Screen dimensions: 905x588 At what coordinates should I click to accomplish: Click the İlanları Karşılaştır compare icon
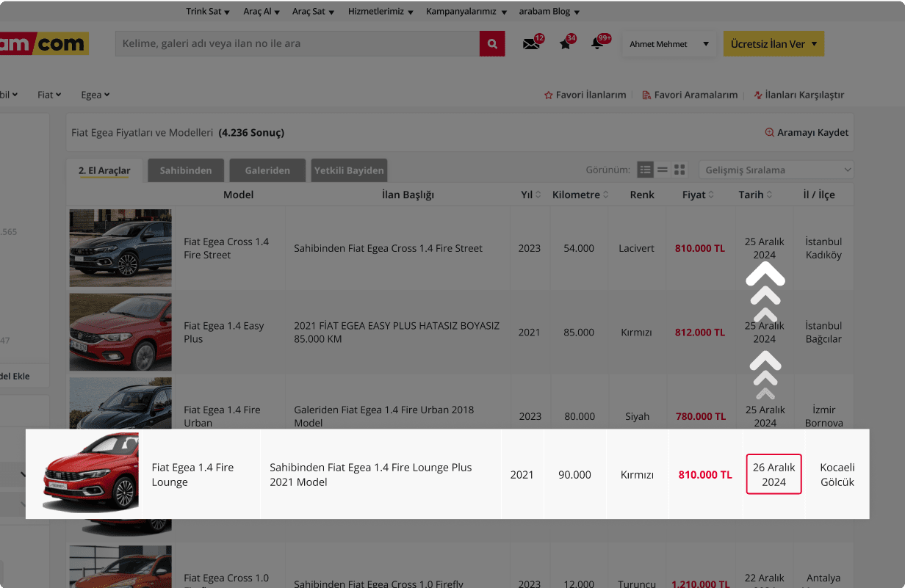(757, 95)
